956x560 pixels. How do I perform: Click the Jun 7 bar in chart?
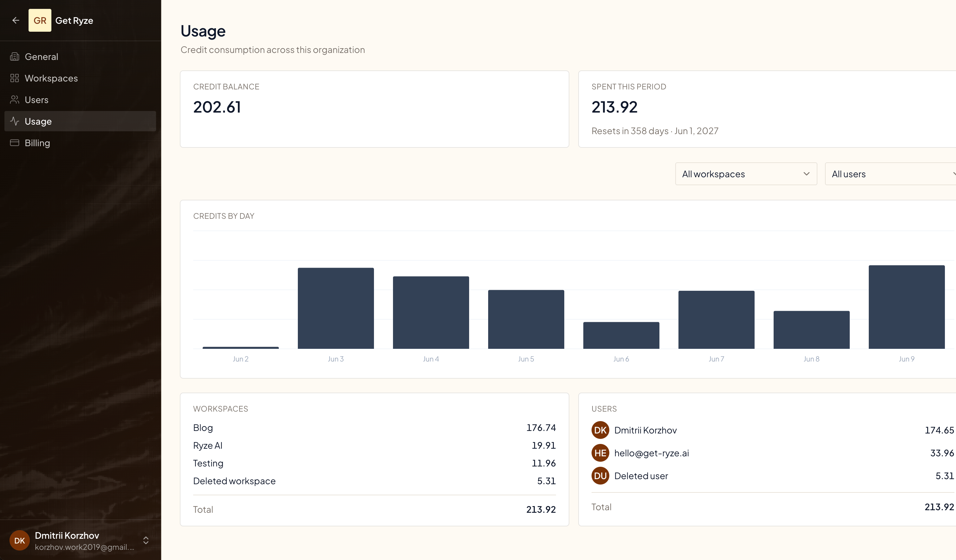(716, 320)
